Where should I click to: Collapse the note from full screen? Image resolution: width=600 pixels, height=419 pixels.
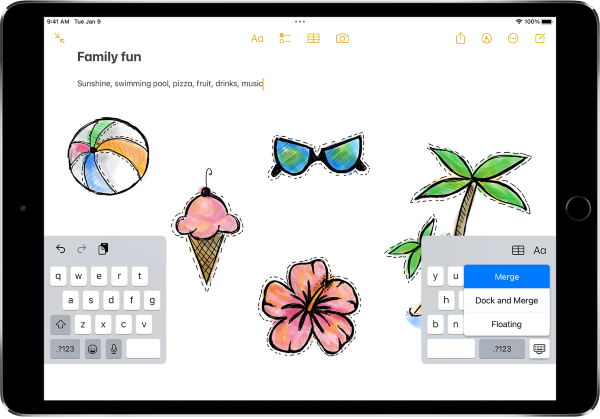coord(60,38)
